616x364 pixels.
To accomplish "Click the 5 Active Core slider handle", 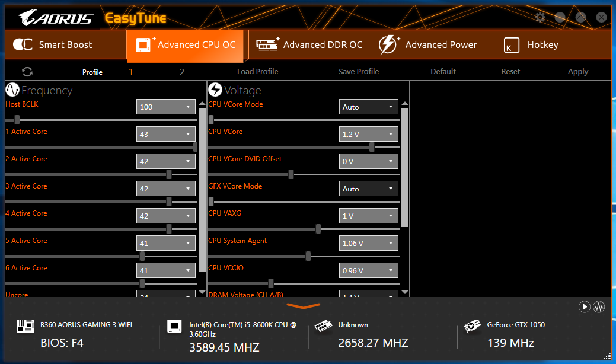I will coord(142,256).
